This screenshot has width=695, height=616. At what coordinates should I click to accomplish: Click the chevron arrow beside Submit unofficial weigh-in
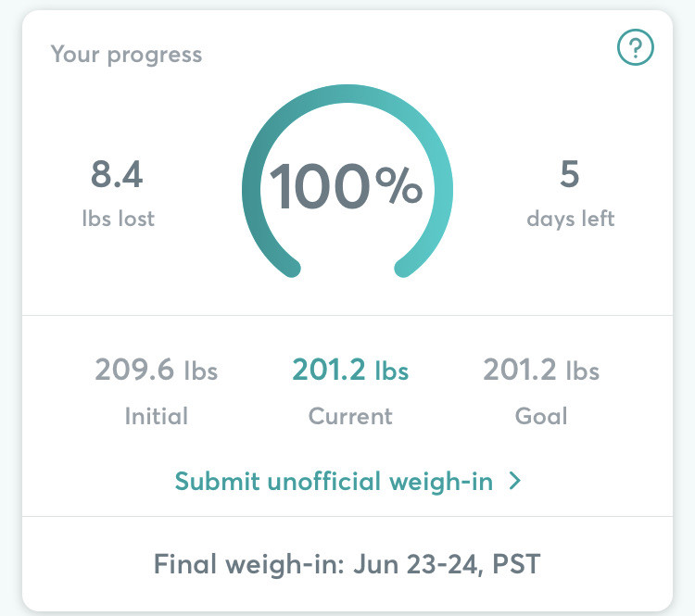coord(515,481)
